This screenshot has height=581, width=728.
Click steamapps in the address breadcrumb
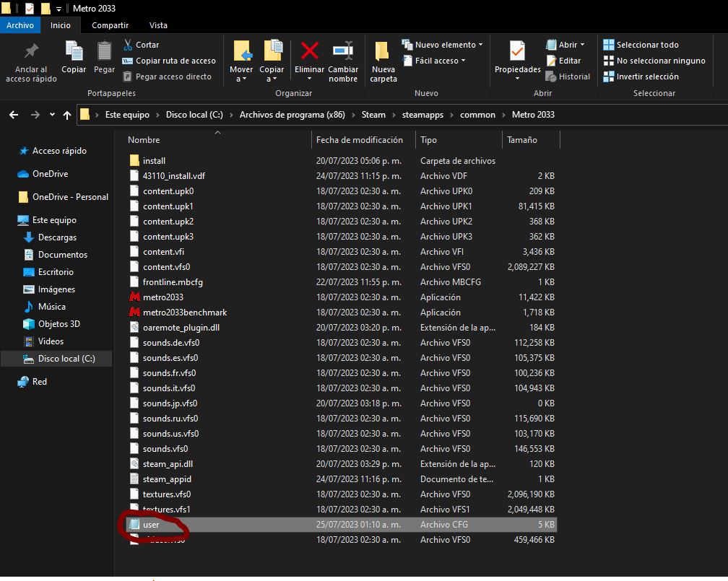click(x=422, y=115)
